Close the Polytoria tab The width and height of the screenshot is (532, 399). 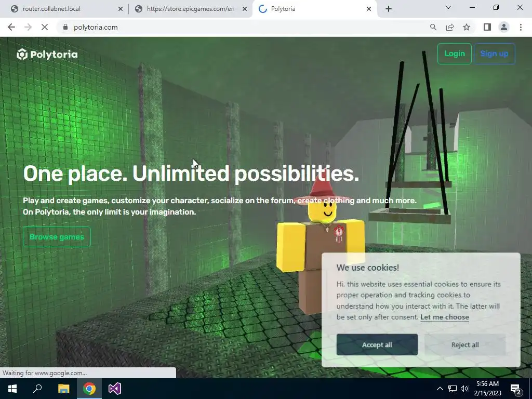[369, 9]
